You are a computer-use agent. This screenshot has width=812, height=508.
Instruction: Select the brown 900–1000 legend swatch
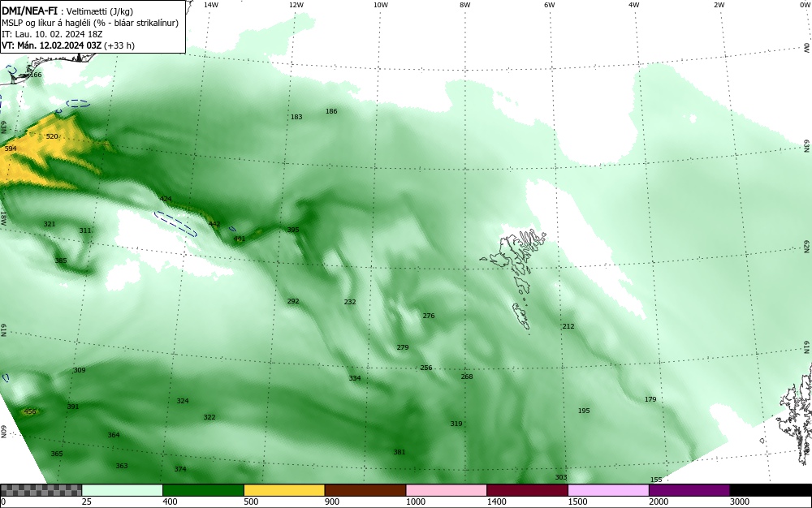click(365, 490)
